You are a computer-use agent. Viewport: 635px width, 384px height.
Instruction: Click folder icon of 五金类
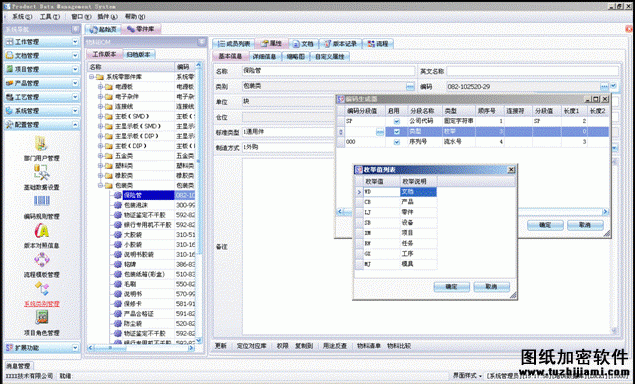point(109,156)
